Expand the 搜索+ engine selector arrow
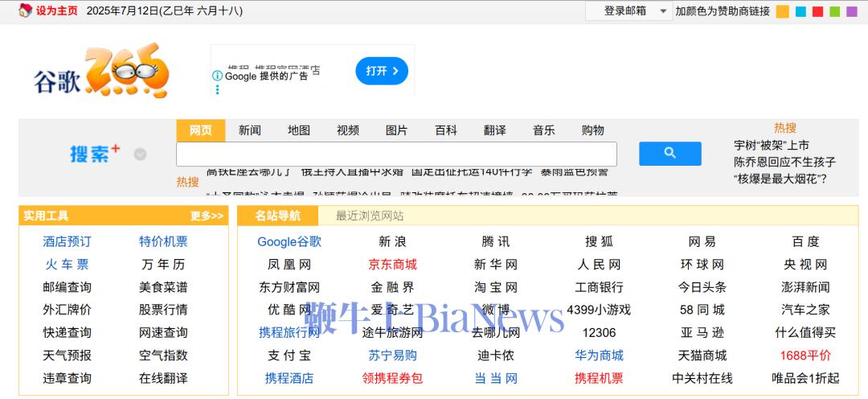This screenshot has height=399, width=868. pos(140,154)
